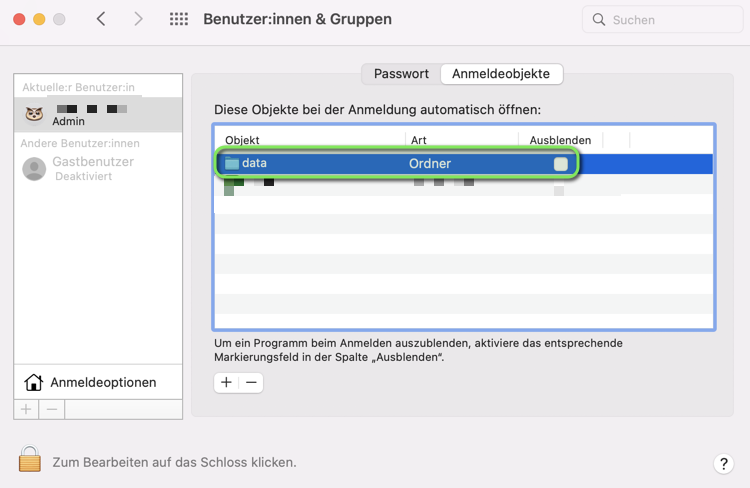Show all preferences via grid icon
This screenshot has height=488, width=750.
[x=179, y=19]
